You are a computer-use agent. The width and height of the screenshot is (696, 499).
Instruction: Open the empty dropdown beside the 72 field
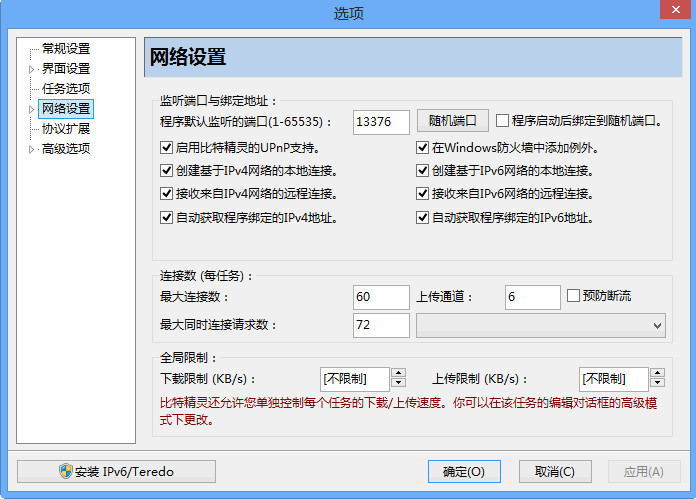(x=541, y=325)
